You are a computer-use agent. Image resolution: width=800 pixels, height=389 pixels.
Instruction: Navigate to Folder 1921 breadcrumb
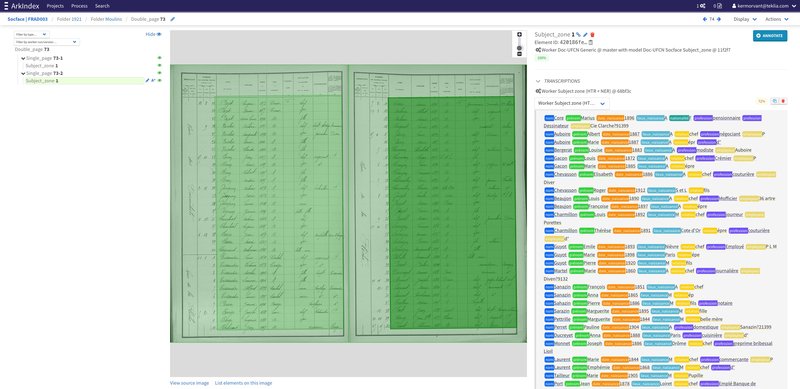coord(69,19)
